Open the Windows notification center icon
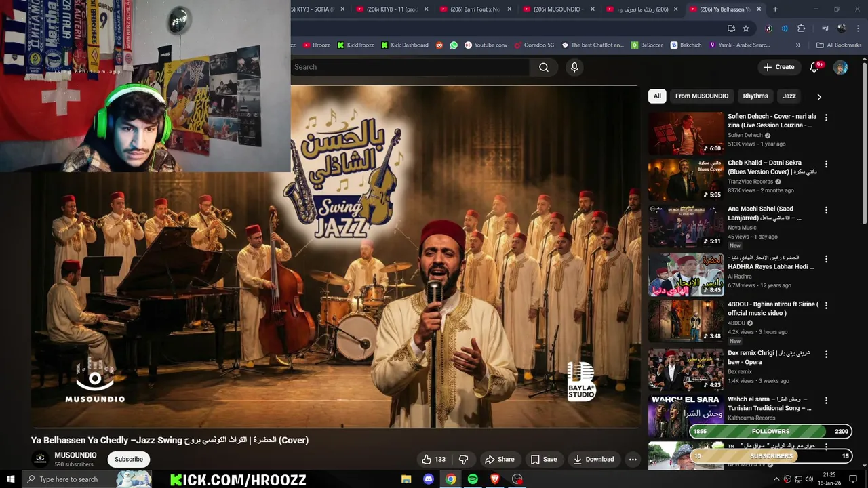This screenshot has height=488, width=868. 853,479
